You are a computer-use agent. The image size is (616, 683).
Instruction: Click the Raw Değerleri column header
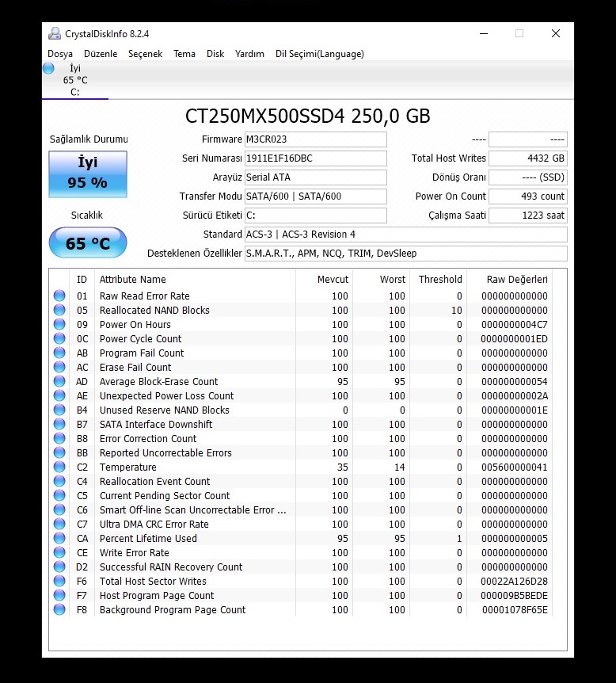coord(518,279)
